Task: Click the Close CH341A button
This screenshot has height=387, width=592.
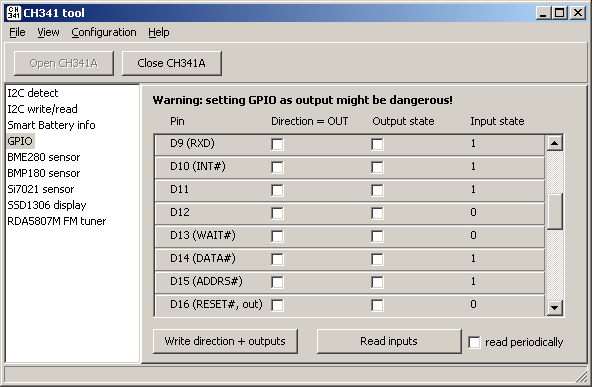Action: coord(171,63)
